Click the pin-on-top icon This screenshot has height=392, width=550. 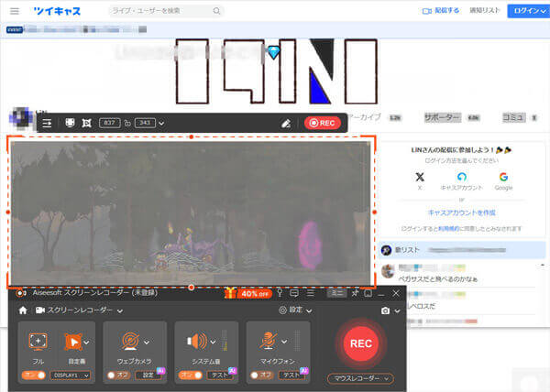[x=355, y=293]
